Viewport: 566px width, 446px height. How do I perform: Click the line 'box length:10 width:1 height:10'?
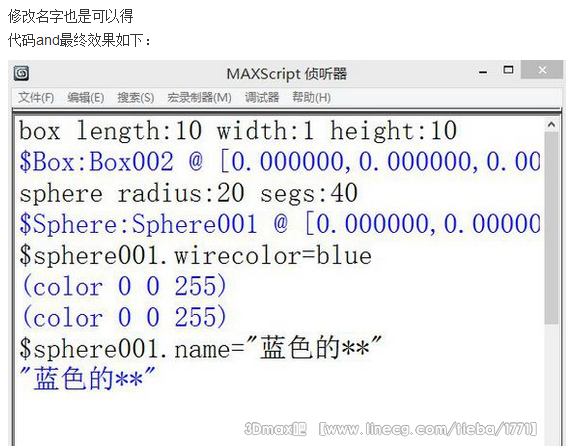[238, 131]
